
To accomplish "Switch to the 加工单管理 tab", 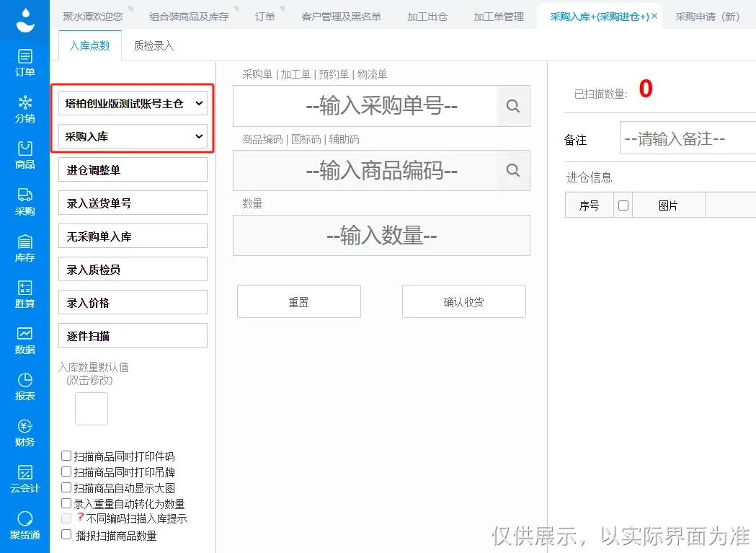I will [499, 17].
